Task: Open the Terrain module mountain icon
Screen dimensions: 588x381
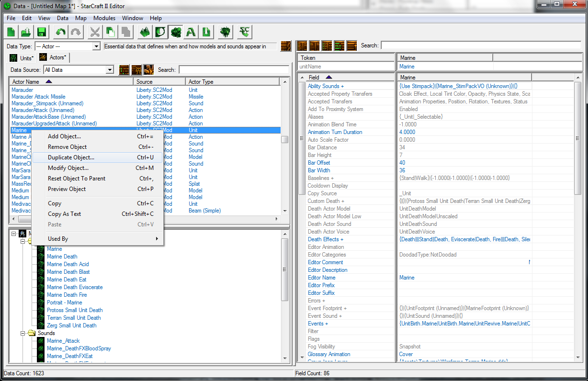Action: point(144,32)
